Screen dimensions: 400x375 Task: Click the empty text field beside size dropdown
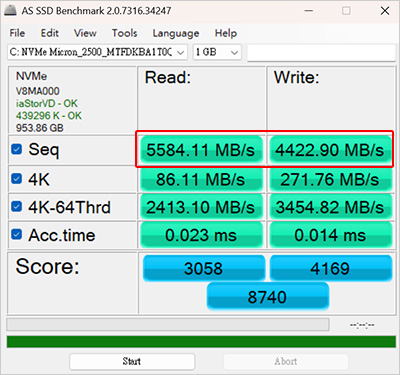(321, 53)
